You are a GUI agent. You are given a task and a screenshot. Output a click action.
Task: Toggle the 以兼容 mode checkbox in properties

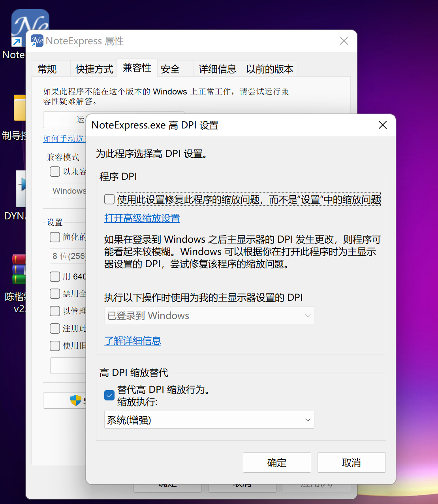click(55, 172)
